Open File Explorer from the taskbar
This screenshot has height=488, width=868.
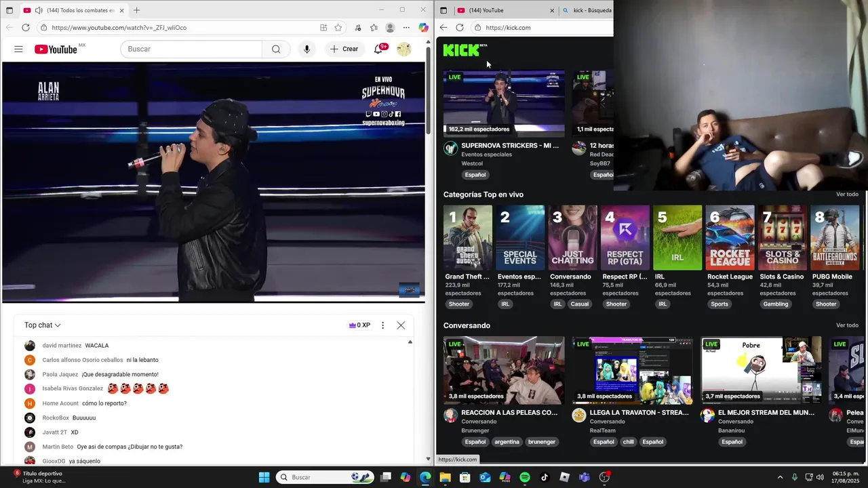click(445, 477)
